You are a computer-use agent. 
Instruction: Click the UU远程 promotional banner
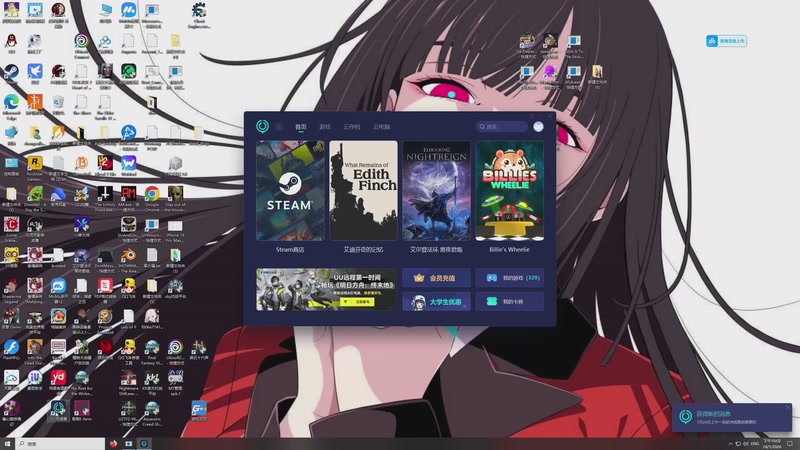coord(326,289)
